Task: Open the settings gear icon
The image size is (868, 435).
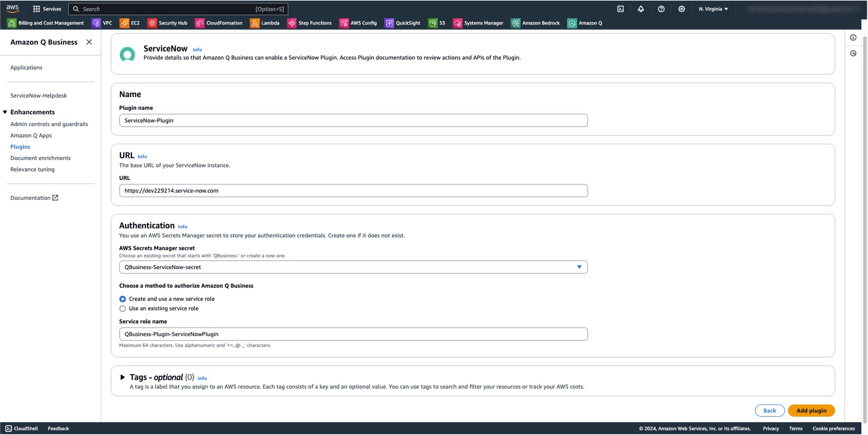Action: coord(682,9)
